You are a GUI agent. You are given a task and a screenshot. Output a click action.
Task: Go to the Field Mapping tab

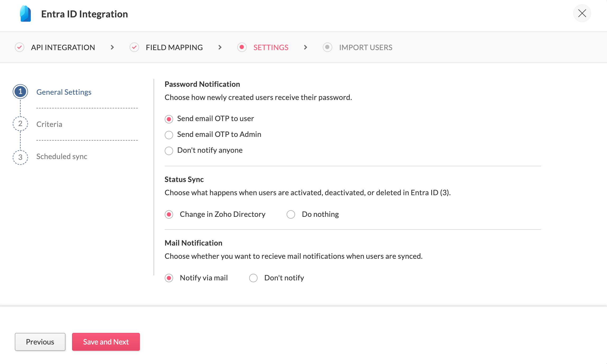coord(174,47)
